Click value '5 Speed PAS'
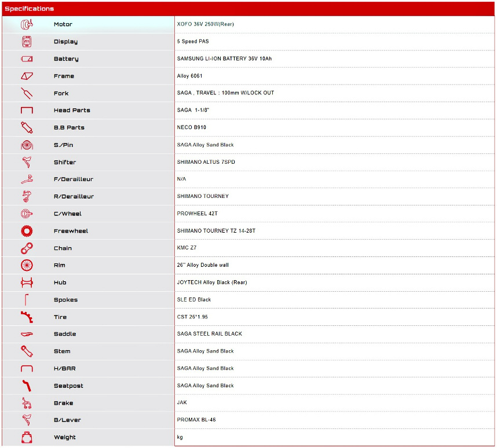Screen dimensions: 497x448 tap(193, 41)
